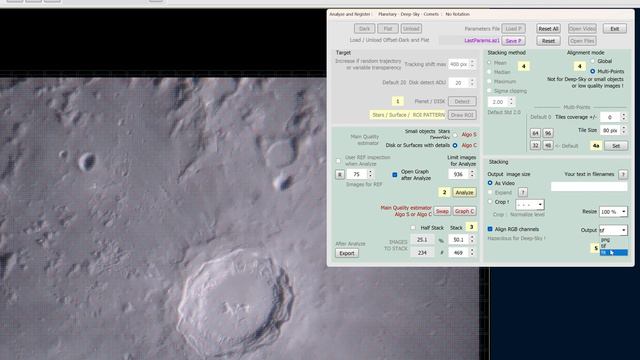Click Your text in filenames input box
640x360 pixels.
589,187
